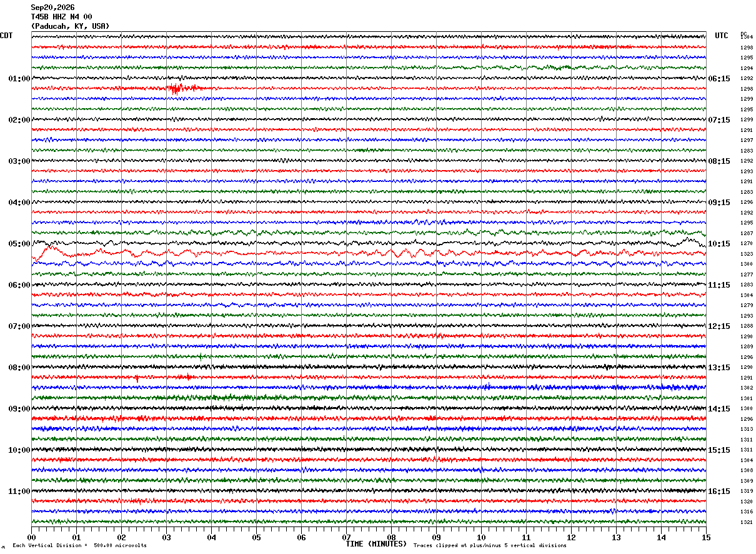Click the CDT timezone header

click(x=6, y=36)
